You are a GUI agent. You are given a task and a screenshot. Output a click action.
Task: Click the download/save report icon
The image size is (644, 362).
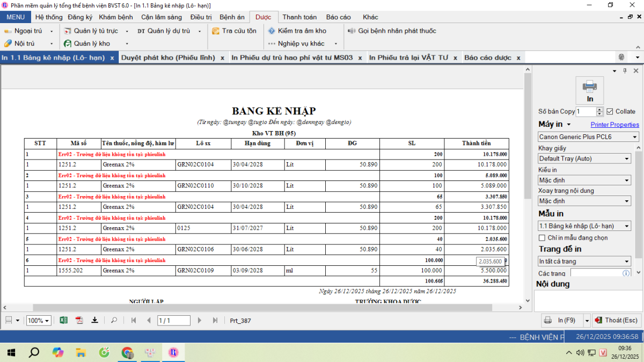(x=95, y=321)
